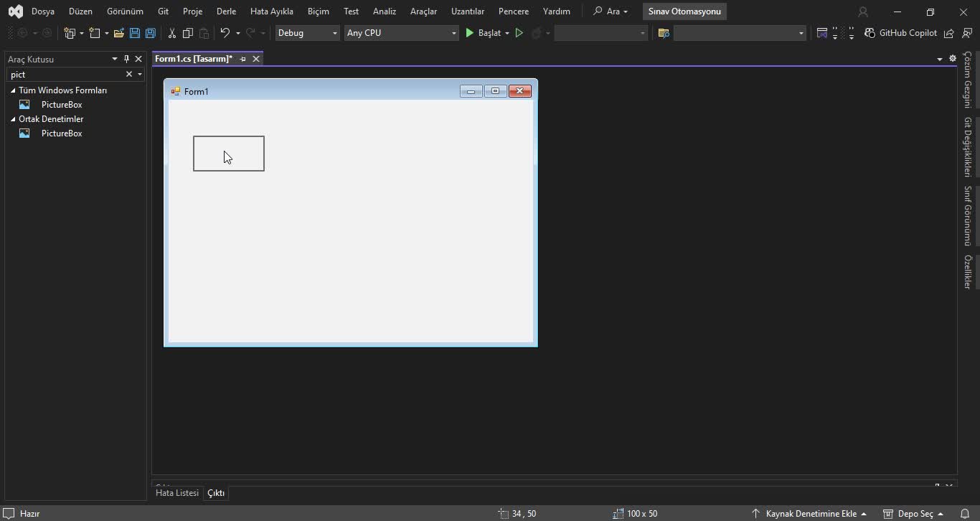Click the Ara search button
980x521 pixels.
[611, 11]
